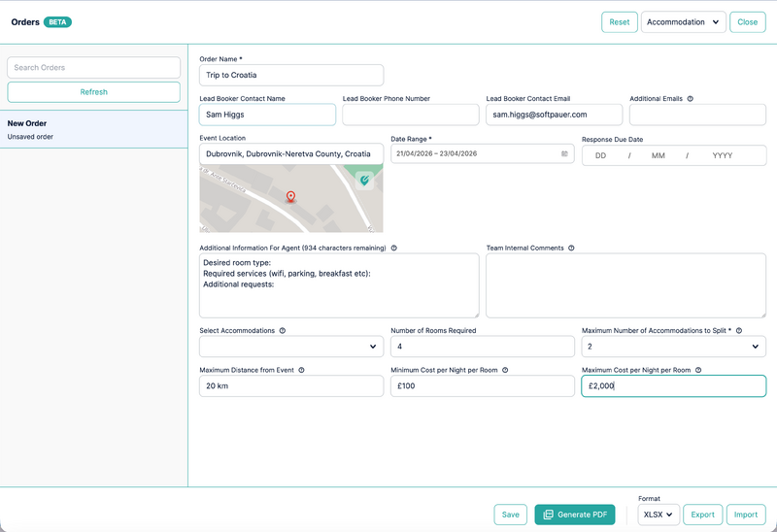Click the Orders heading text
Screen dimensions: 777x532
[x=25, y=21]
